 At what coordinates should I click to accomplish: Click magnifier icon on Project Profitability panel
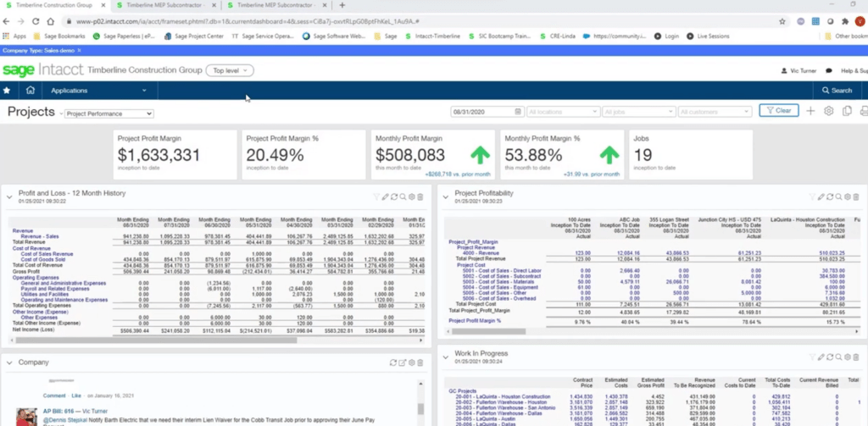point(839,197)
